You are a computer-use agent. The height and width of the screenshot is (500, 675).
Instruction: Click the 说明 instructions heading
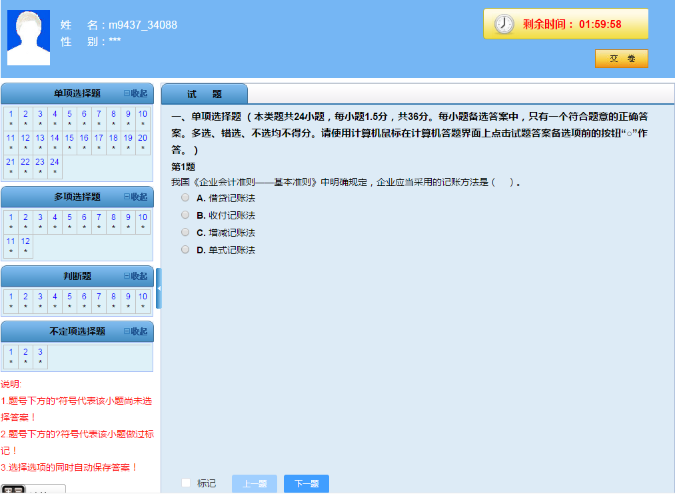point(11,384)
